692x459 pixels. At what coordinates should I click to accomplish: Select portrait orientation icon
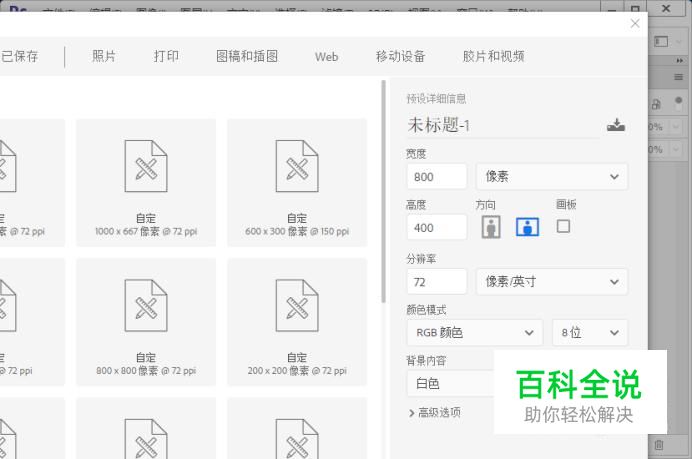coord(491,227)
